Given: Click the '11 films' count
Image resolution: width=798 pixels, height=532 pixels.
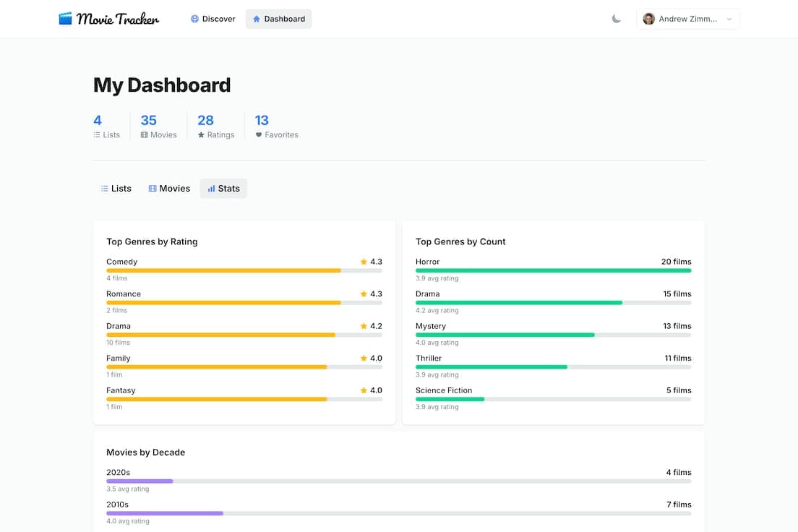Looking at the screenshot, I should click(x=678, y=358).
